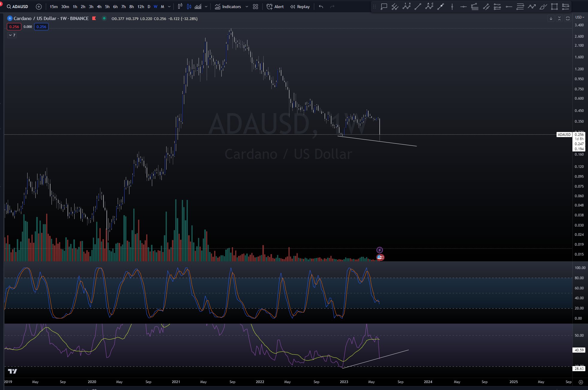Click the redo arrow
The width and height of the screenshot is (588, 390).
click(x=332, y=7)
